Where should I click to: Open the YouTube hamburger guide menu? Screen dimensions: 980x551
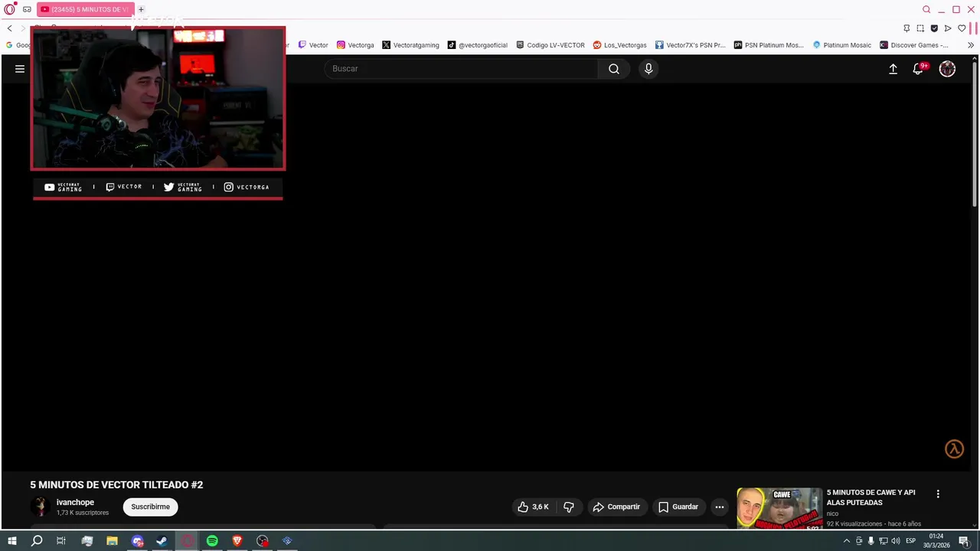(x=20, y=69)
